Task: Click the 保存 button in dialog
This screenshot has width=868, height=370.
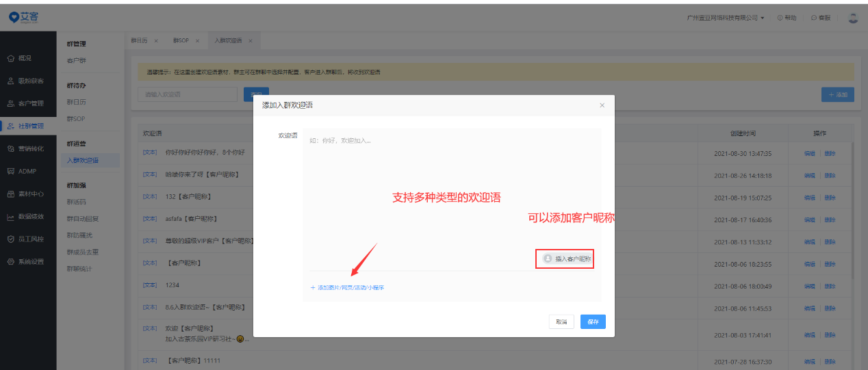Action: [x=593, y=322]
